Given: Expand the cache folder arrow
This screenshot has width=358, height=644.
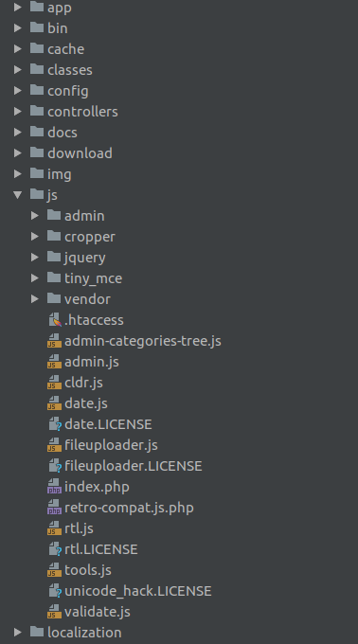Looking at the screenshot, I should point(18,49).
